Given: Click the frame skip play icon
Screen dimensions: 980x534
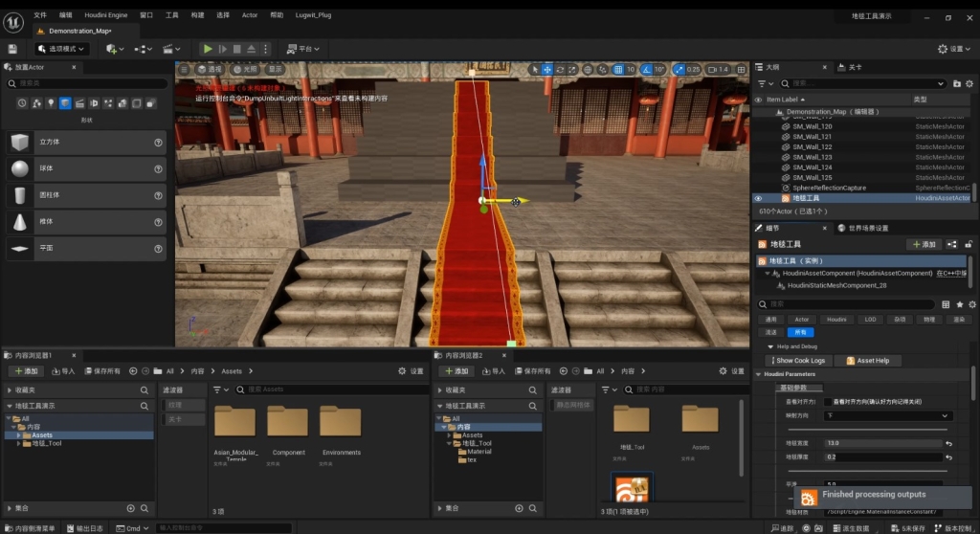Looking at the screenshot, I should 222,49.
